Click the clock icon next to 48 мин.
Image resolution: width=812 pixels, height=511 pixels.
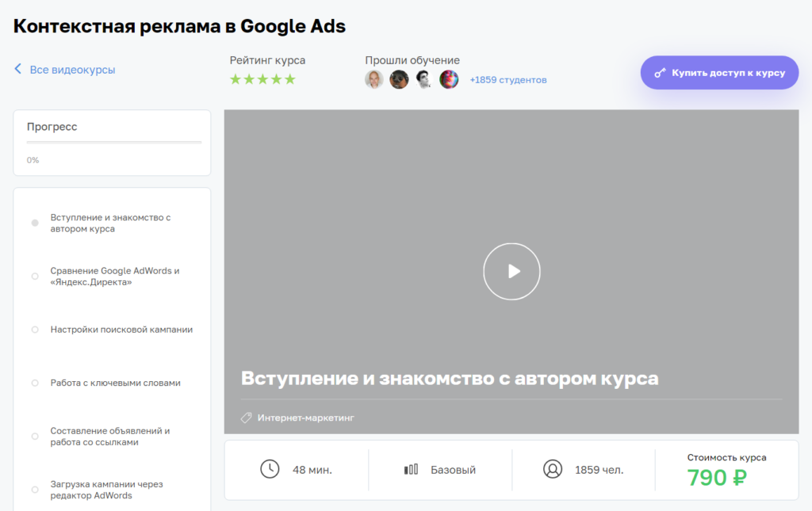(270, 470)
